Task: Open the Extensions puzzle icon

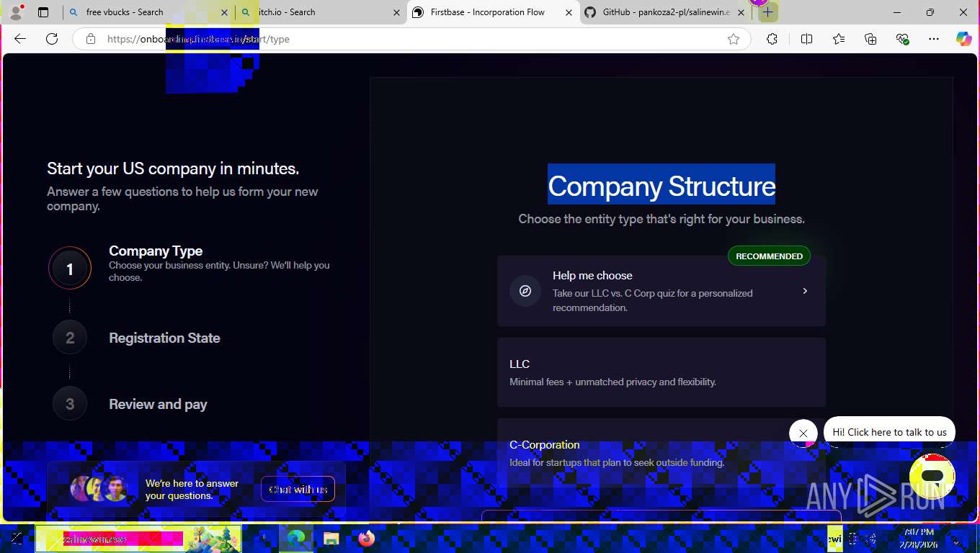Action: pyautogui.click(x=772, y=39)
